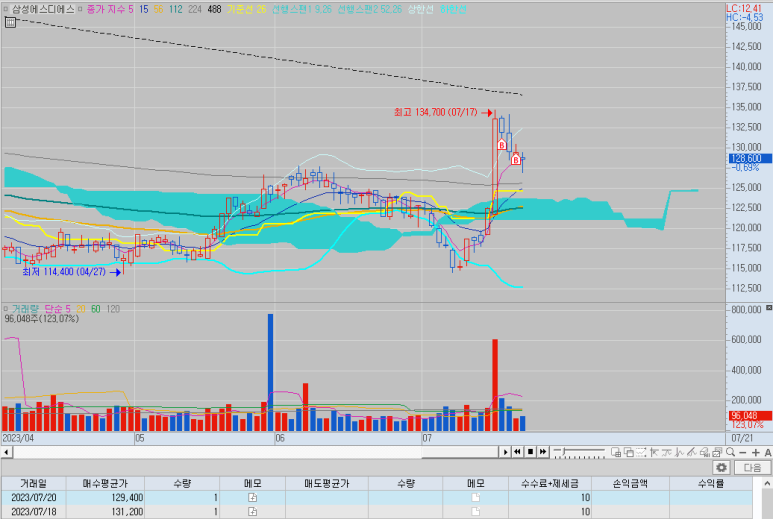This screenshot has width=773, height=519.
Task: Toggle the 삼성에스디에스 series checkbox in legend
Action: [6, 9]
